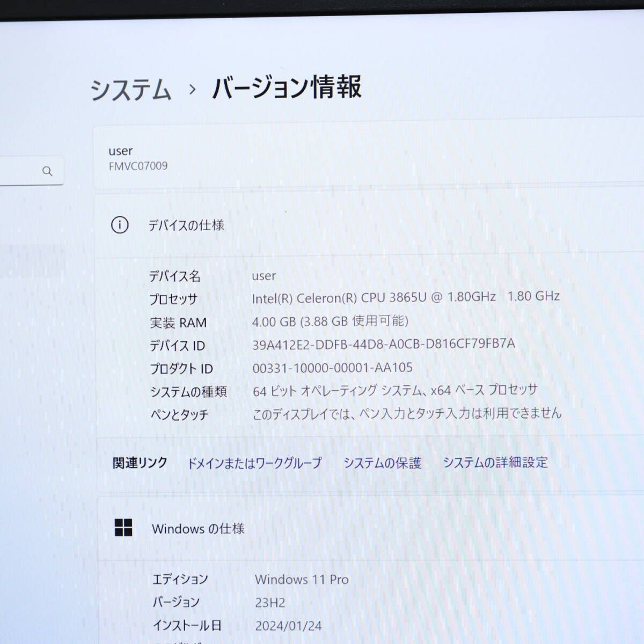Image resolution: width=644 pixels, height=644 pixels.
Task: Click the プロセッサ label
Action: click(173, 299)
